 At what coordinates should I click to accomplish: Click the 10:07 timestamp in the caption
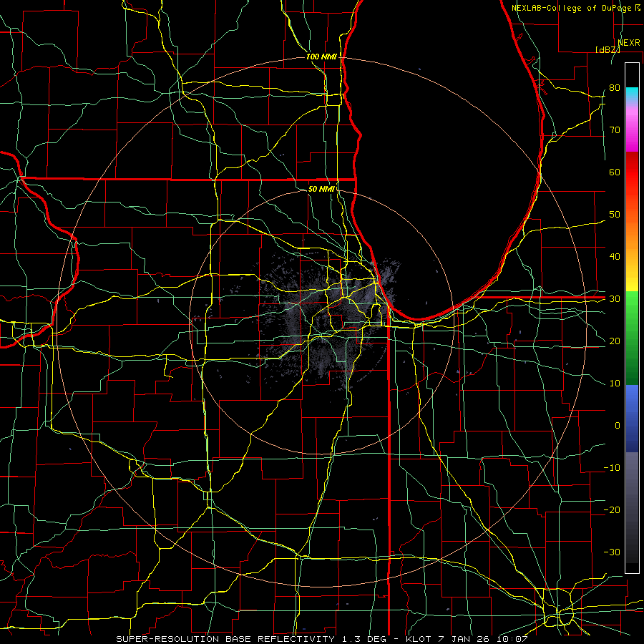click(x=512, y=639)
